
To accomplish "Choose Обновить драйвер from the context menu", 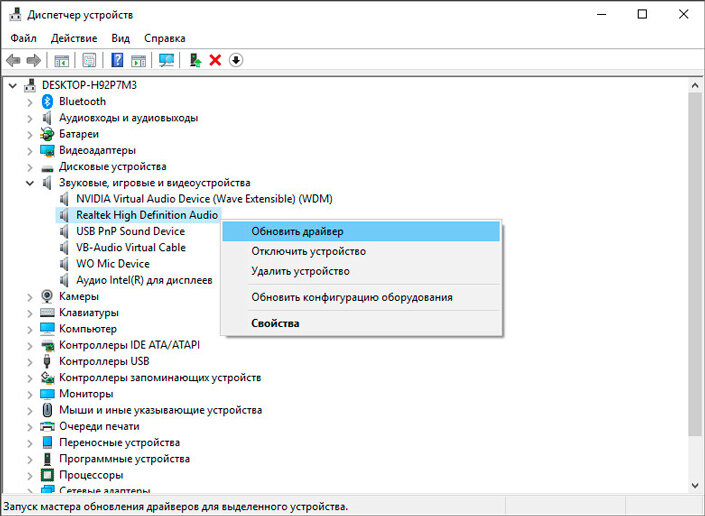I will tap(361, 231).
